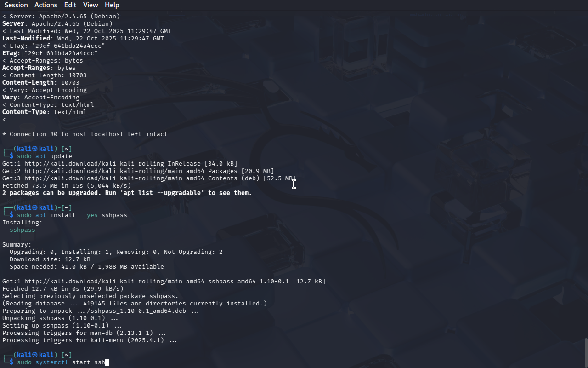Image resolution: width=588 pixels, height=368 pixels.
Task: Click the ㉿ symbol above the apt update command
Action: point(35,149)
